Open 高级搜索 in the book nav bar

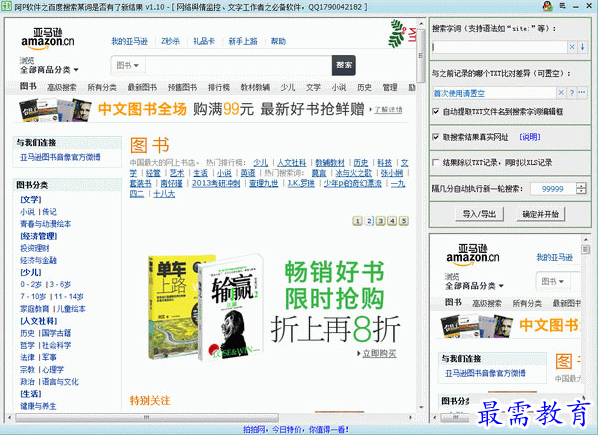click(62, 87)
